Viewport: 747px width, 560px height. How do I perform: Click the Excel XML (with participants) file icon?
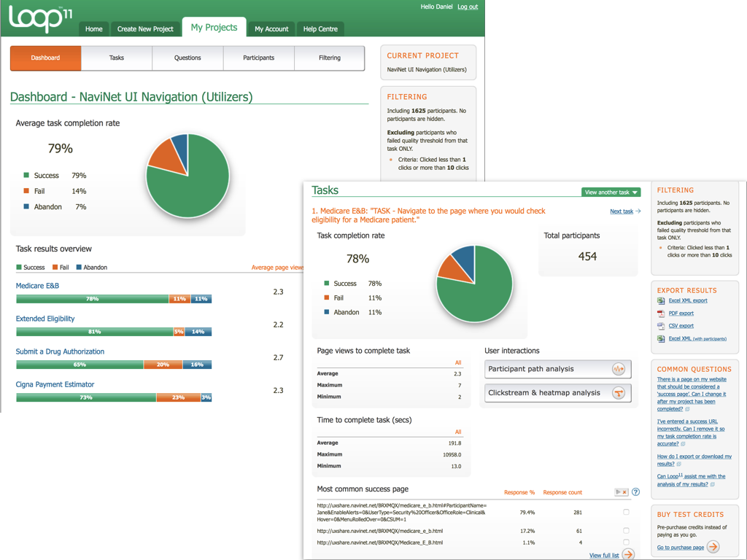tap(661, 338)
